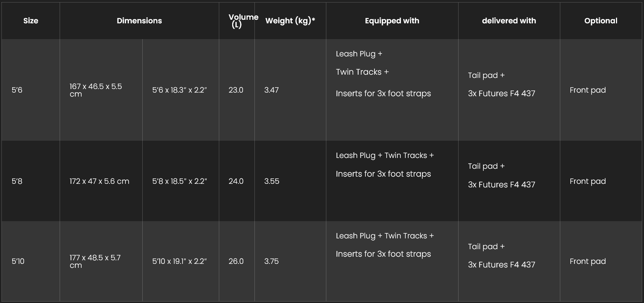The width and height of the screenshot is (644, 303).
Task: Click the Size column header
Action: [x=31, y=21]
